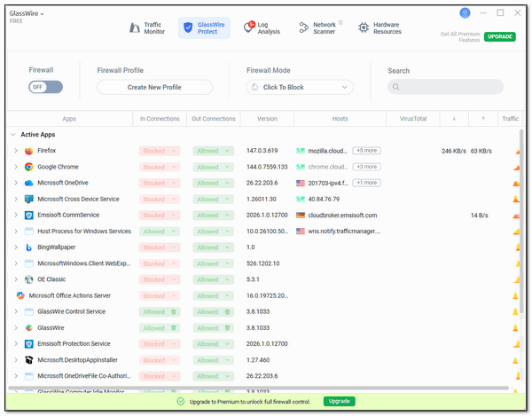Click the Microsoft Office Actions Server icon

20,295
